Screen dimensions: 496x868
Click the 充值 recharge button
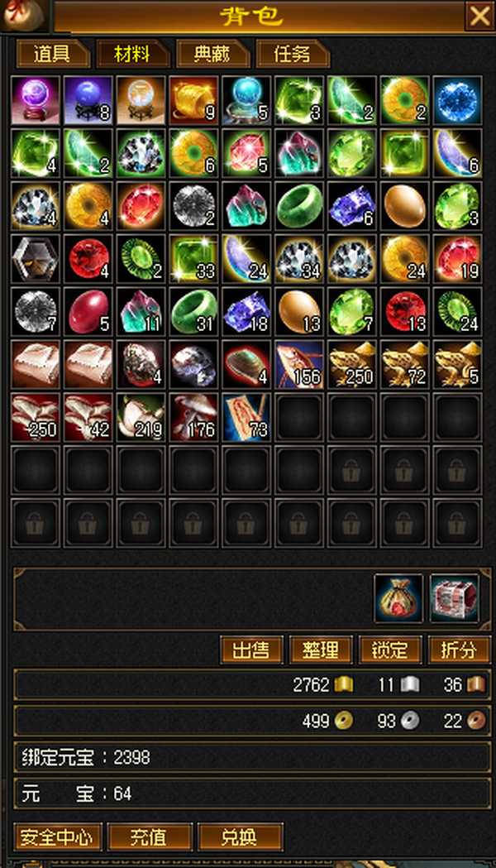tap(150, 837)
